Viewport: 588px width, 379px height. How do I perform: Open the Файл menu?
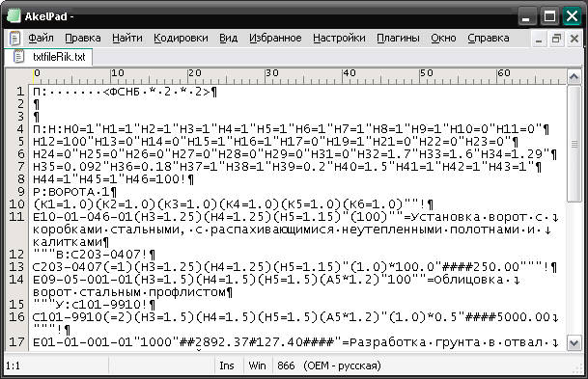[x=41, y=39]
